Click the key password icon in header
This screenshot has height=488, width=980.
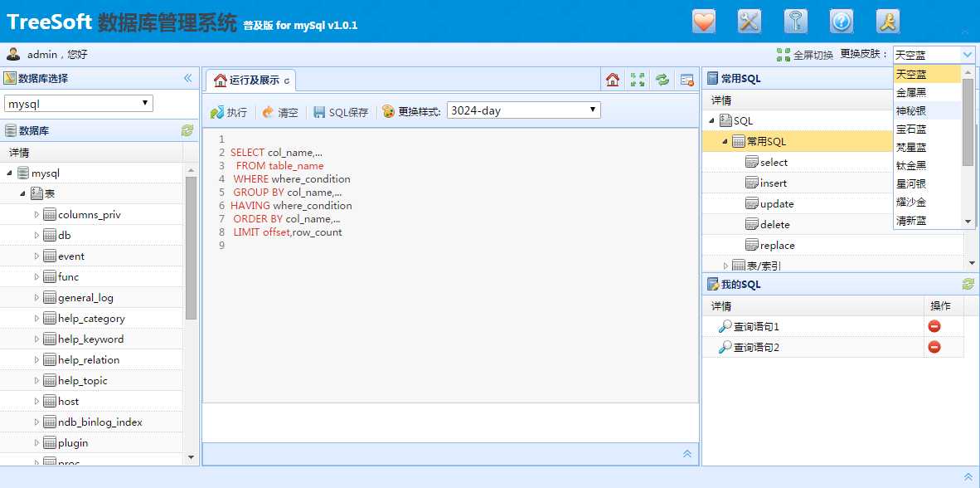tap(796, 22)
